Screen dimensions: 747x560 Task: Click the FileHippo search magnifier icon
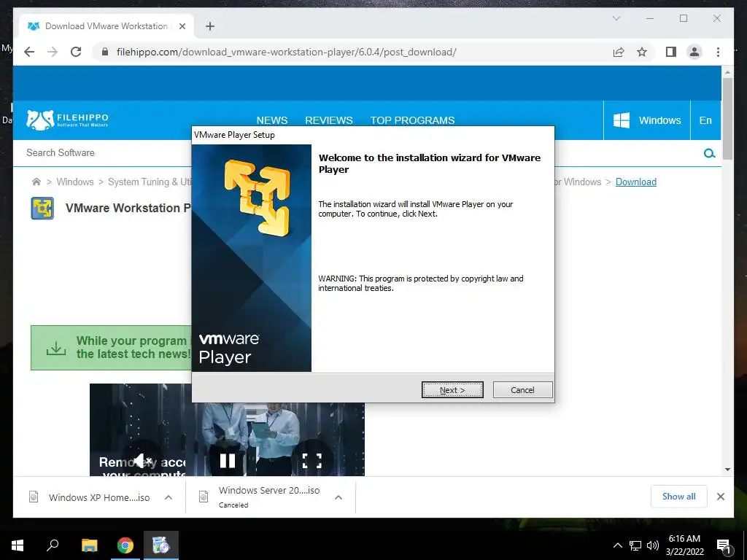709,153
